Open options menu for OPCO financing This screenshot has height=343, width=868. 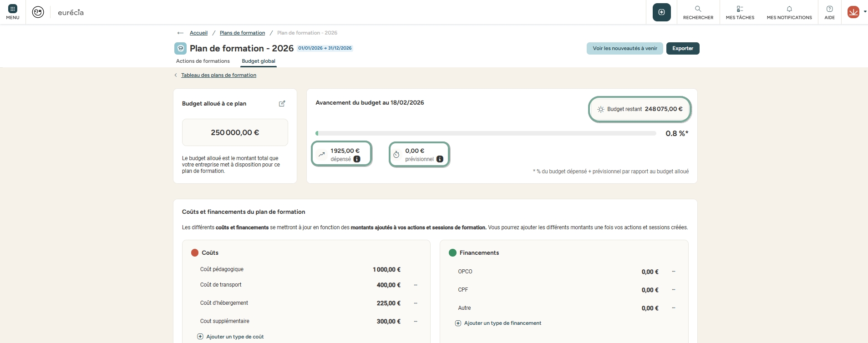[x=674, y=272]
